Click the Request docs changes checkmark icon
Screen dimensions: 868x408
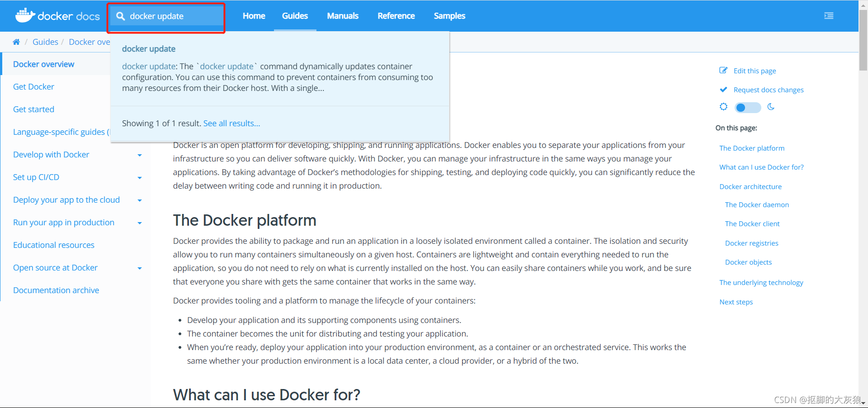pos(723,90)
